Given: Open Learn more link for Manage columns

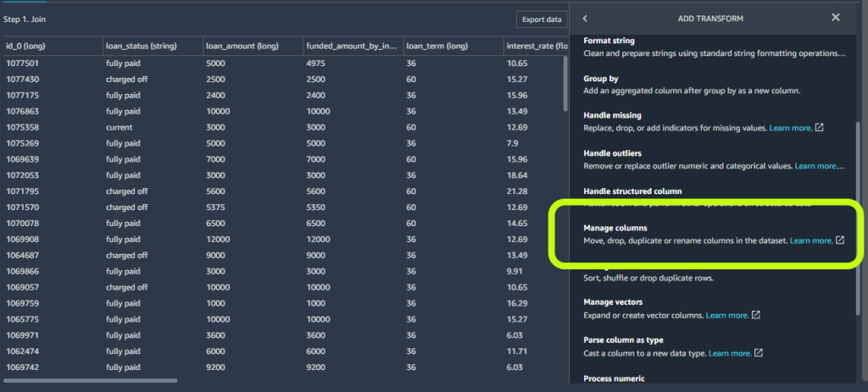Looking at the screenshot, I should 811,240.
